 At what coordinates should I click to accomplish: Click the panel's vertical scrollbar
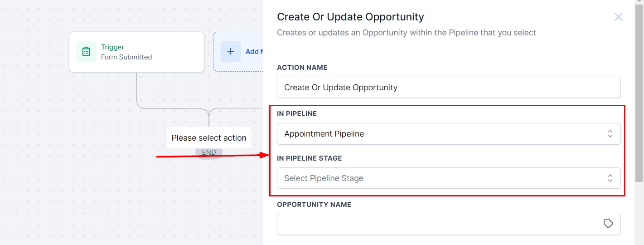point(639,91)
